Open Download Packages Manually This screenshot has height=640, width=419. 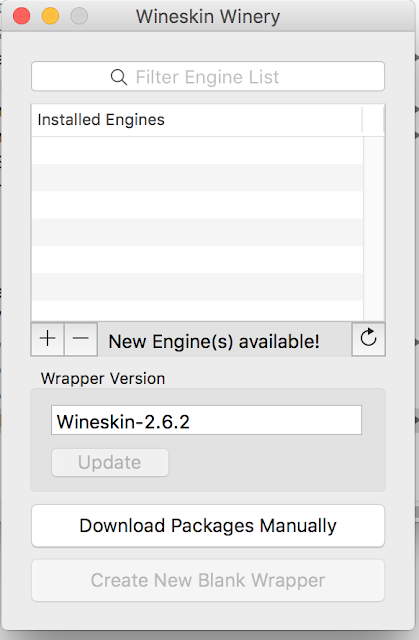click(208, 526)
